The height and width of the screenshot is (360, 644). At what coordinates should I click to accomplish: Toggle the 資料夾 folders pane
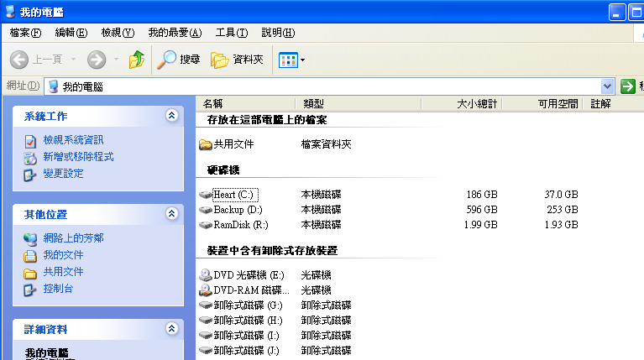point(238,60)
